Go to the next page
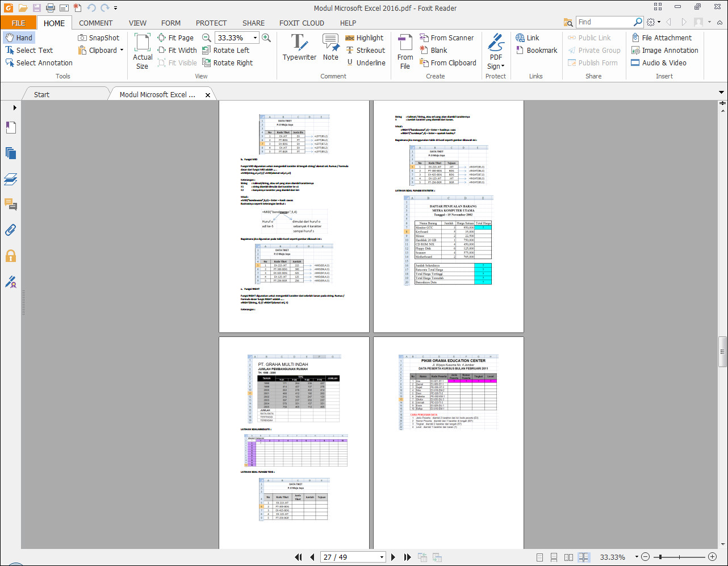Screen dimensions: 728x566 [x=393, y=557]
